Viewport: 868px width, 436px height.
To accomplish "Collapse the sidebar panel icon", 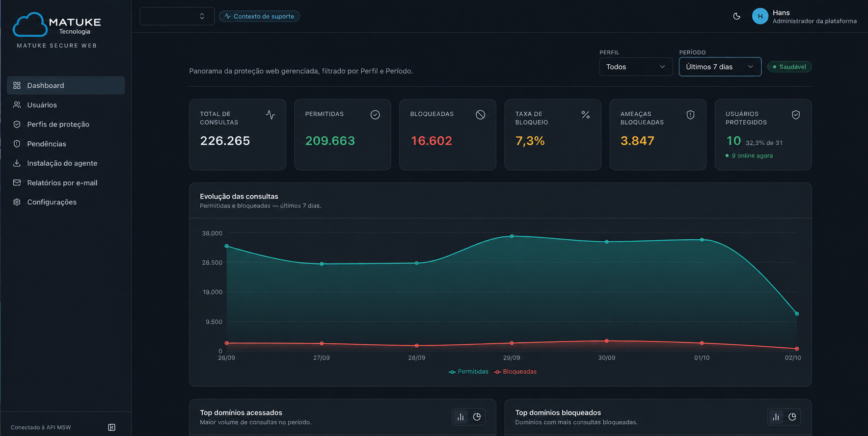I will point(112,427).
